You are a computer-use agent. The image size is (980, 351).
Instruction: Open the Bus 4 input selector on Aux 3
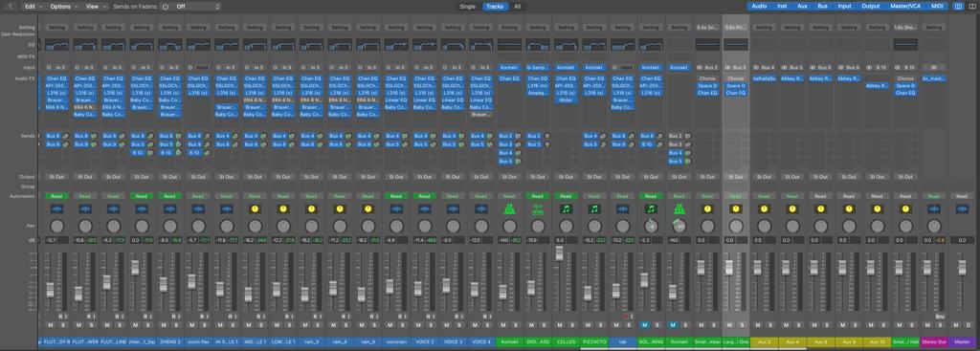pyautogui.click(x=768, y=68)
